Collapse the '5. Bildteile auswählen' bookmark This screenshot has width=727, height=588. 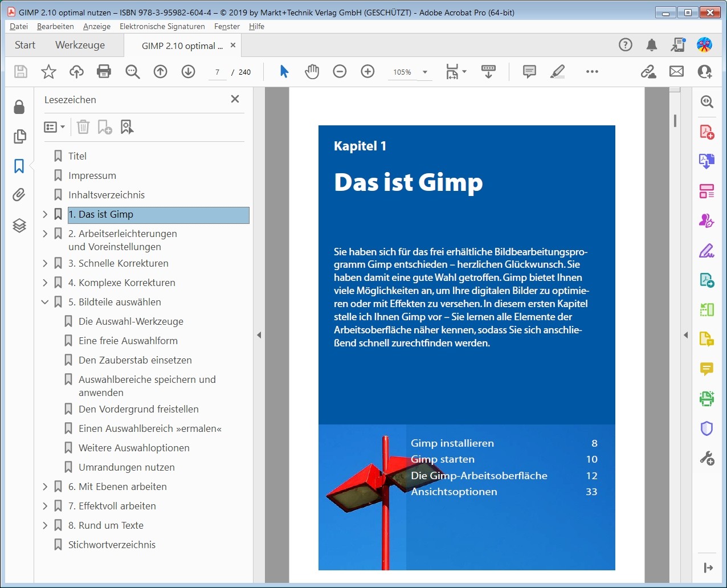45,302
